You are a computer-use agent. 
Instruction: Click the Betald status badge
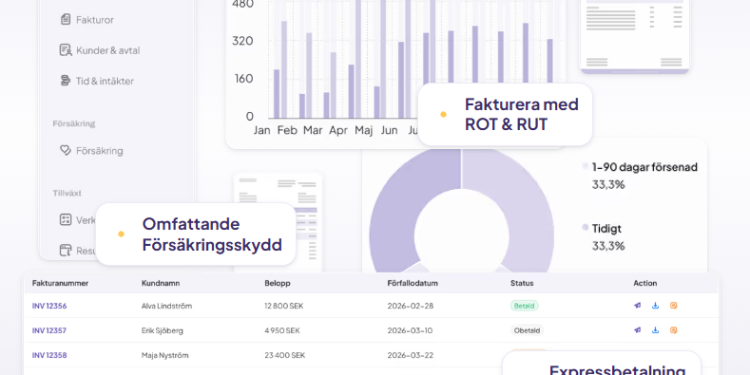coord(524,306)
